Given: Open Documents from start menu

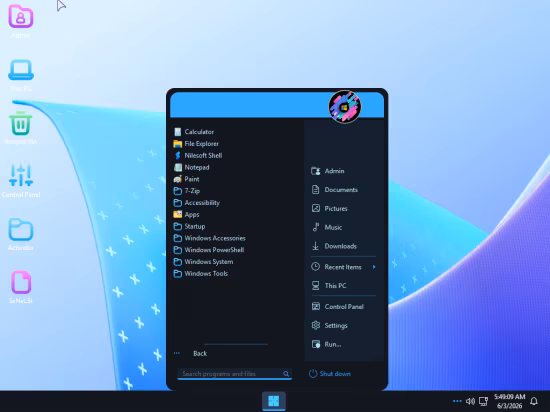Looking at the screenshot, I should click(334, 190).
